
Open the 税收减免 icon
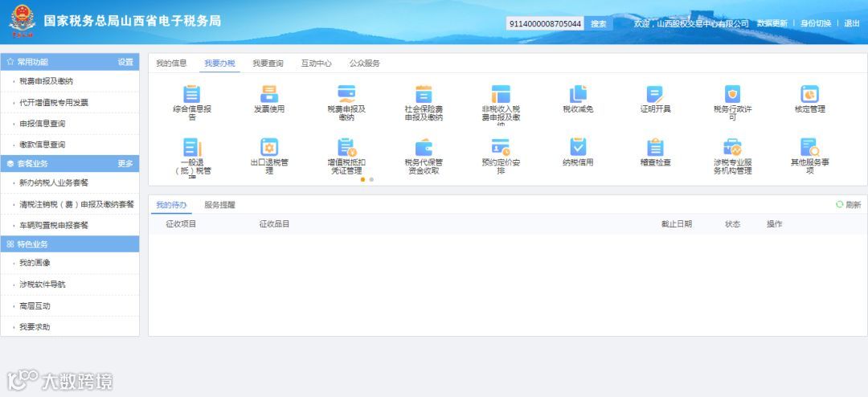[578, 93]
